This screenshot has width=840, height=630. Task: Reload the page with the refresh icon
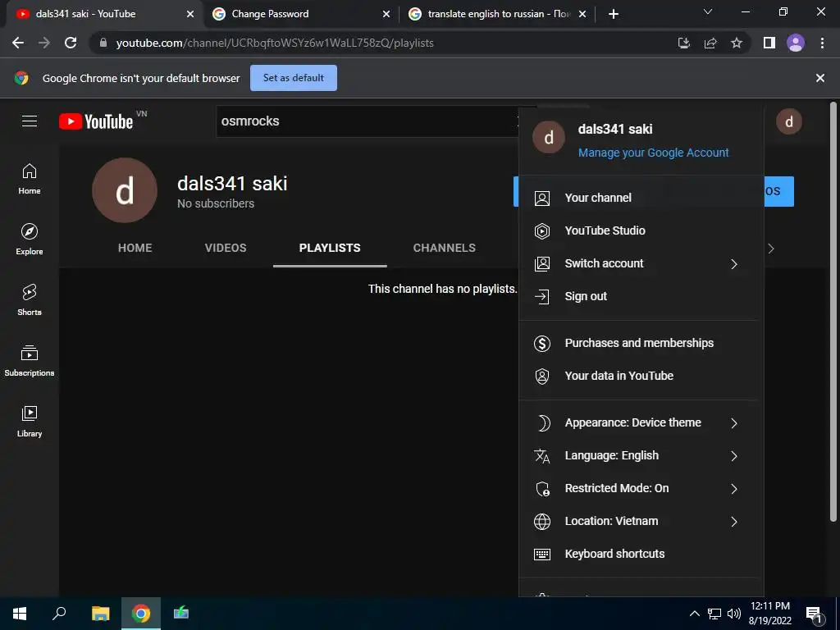71,43
